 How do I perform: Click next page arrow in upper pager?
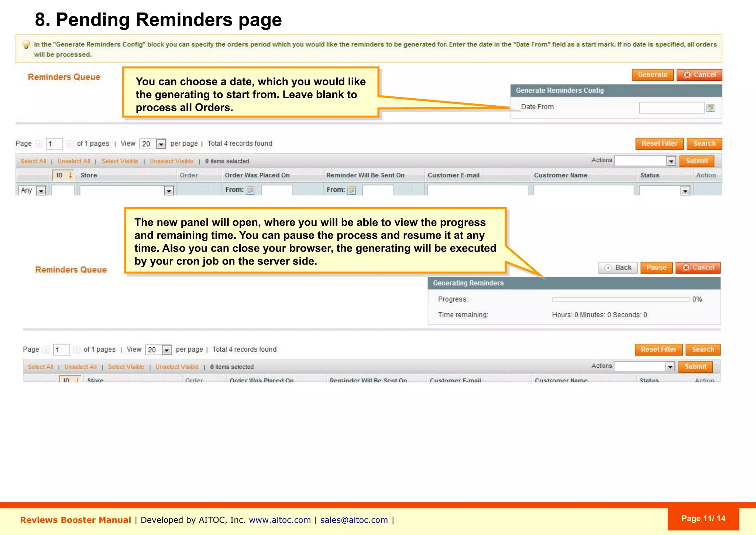coord(70,143)
